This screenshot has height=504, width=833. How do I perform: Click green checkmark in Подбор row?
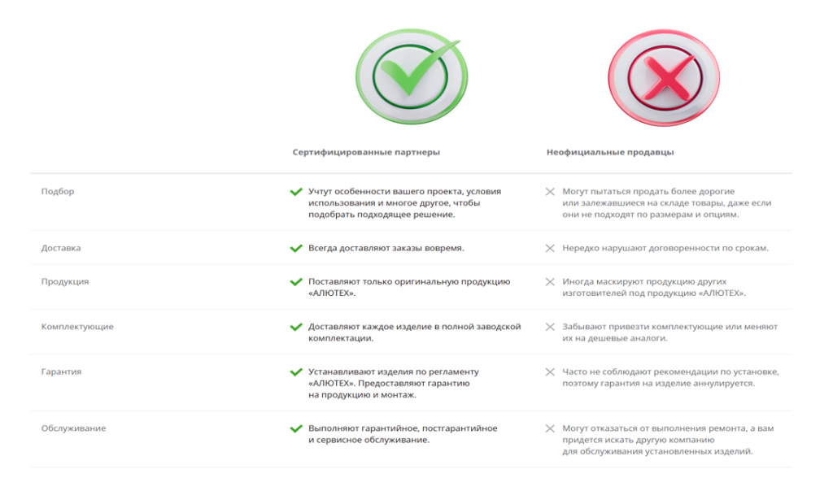296,192
